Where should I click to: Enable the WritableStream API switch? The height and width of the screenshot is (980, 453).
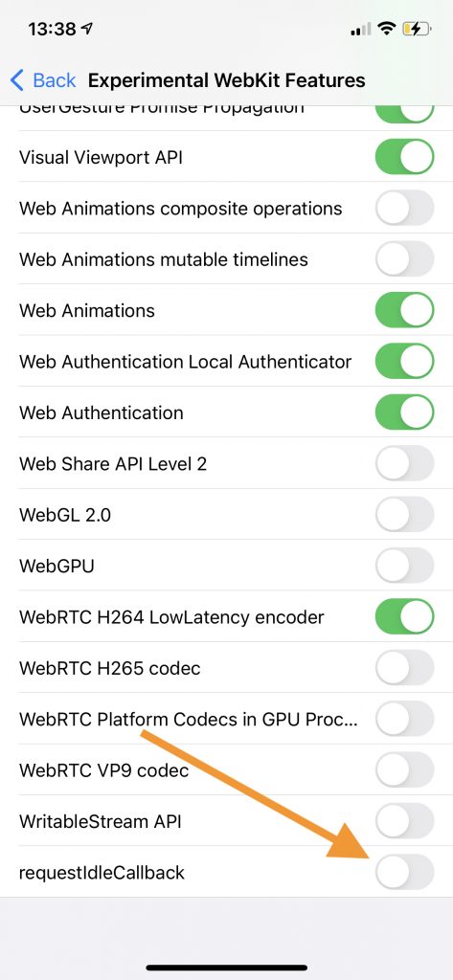[404, 820]
